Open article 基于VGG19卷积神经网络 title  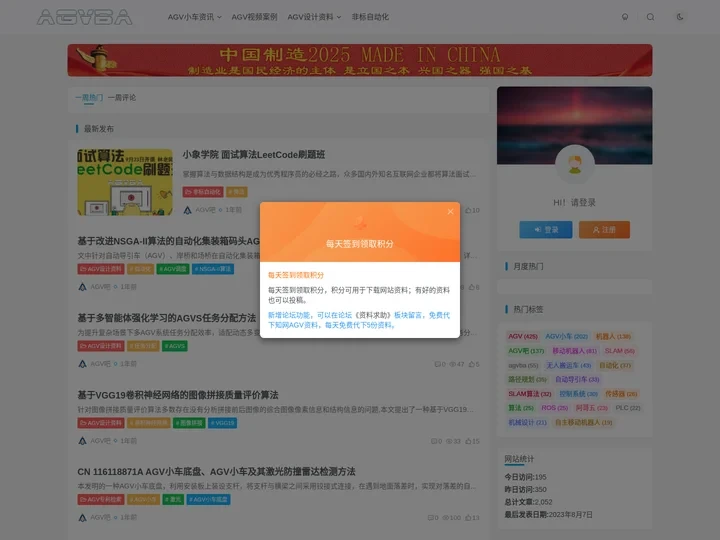pos(178,395)
